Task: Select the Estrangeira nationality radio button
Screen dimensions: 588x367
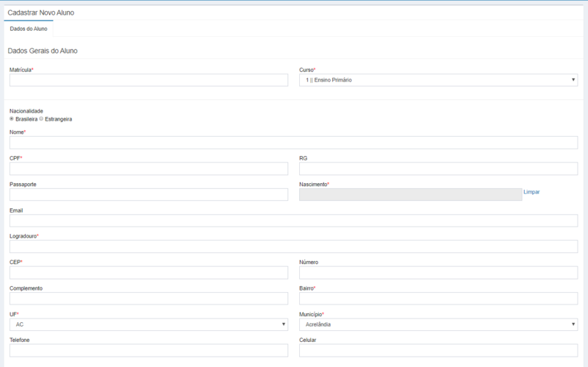Action: [41, 118]
